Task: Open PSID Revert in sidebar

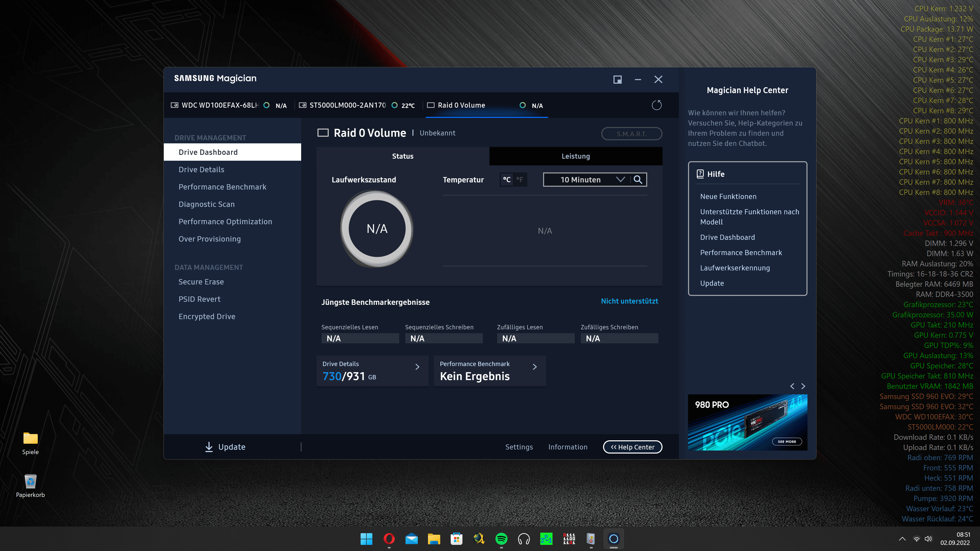Action: pos(232,299)
